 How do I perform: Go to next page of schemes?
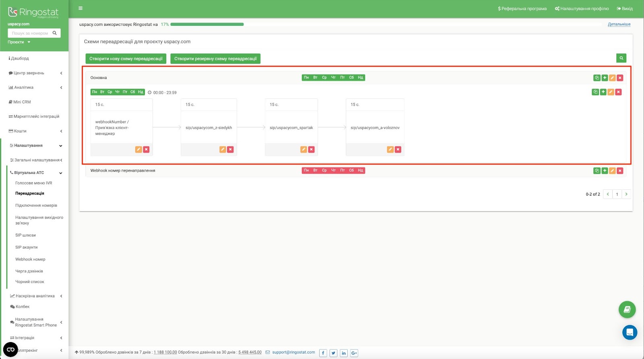626,194
